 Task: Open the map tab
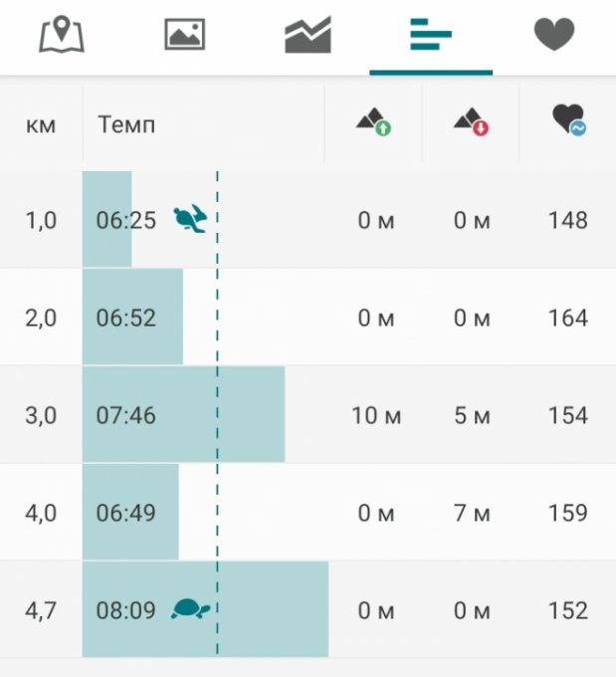click(x=62, y=36)
